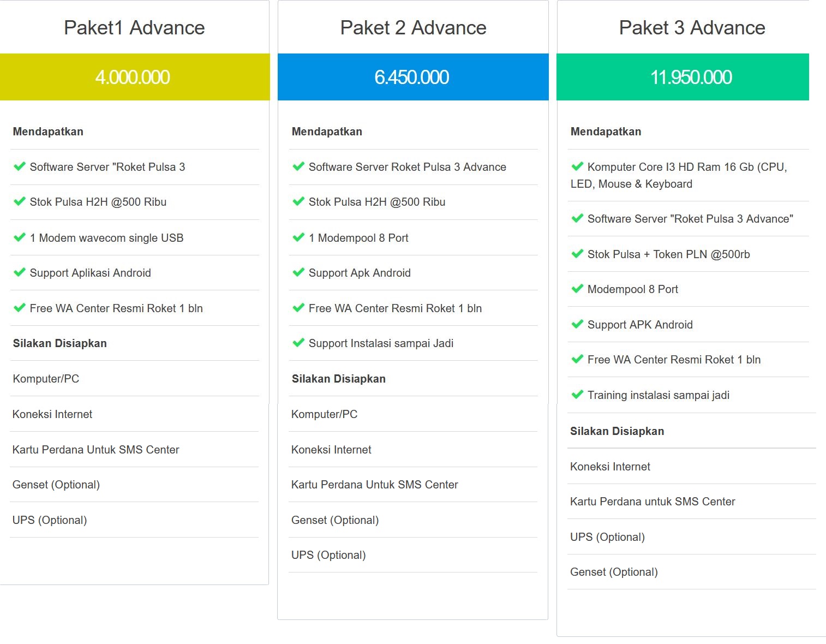Click the blue 6.450.000 price banner

click(x=413, y=77)
